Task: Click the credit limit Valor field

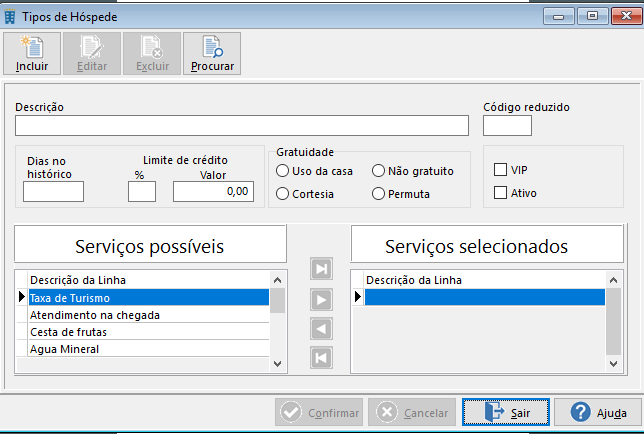Action: [x=213, y=191]
